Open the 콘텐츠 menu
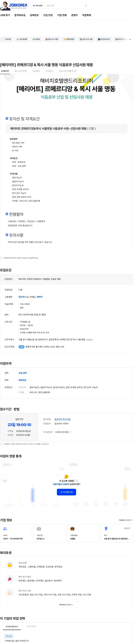The image size is (133, 644). pyautogui.click(x=74, y=15)
